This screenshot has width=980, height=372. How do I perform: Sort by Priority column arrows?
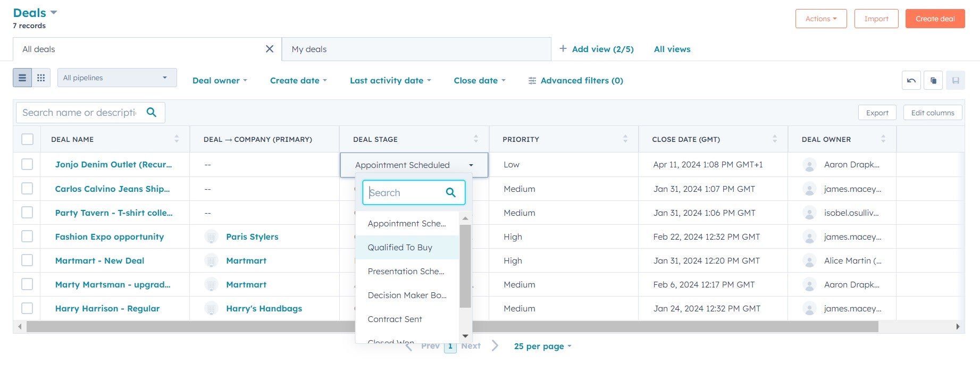(x=625, y=139)
